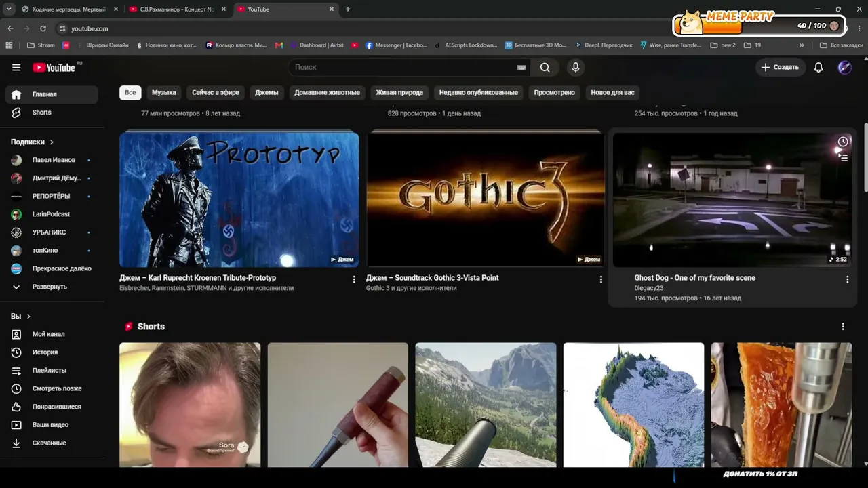The width and height of the screenshot is (868, 488).
Task: Add Ghost Dog to Watch Later
Action: [842, 142]
